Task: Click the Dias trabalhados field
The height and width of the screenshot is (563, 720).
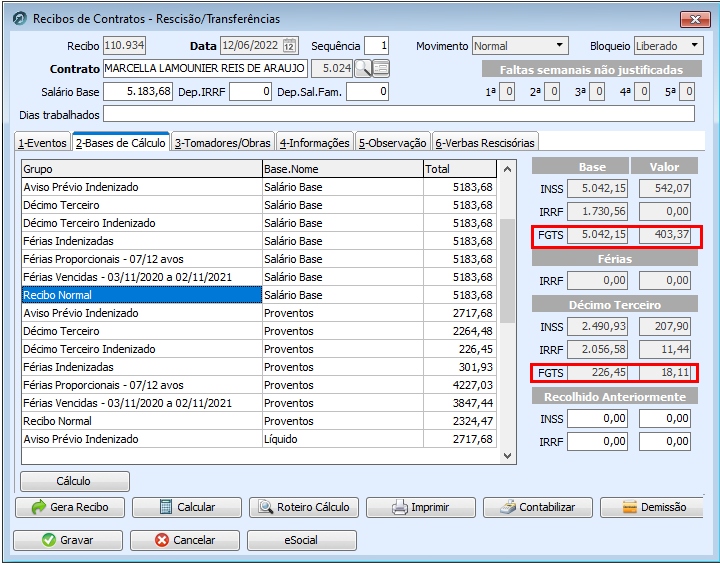Action: click(x=399, y=114)
